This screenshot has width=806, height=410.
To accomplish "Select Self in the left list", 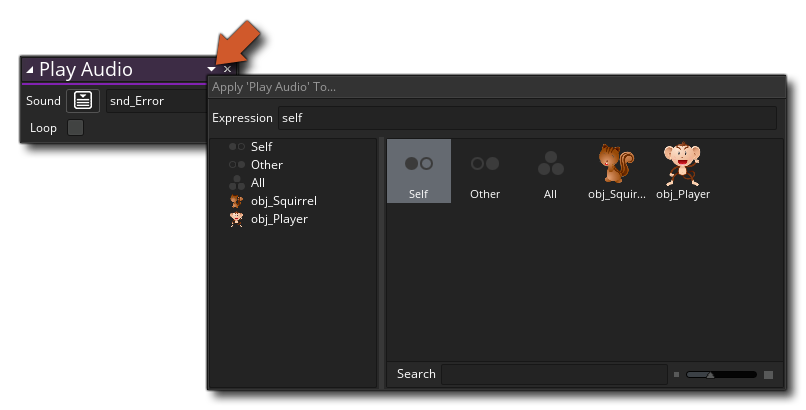I will pyautogui.click(x=261, y=147).
